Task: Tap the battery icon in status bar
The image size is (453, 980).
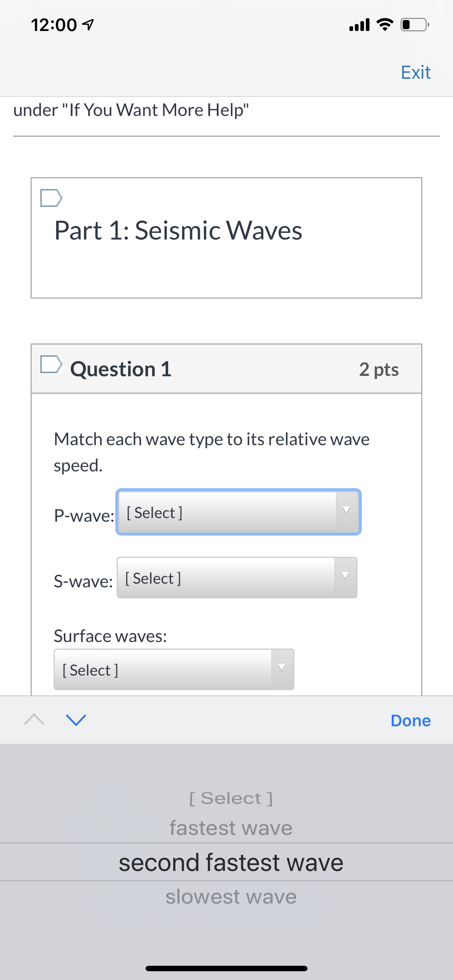Action: point(415,25)
